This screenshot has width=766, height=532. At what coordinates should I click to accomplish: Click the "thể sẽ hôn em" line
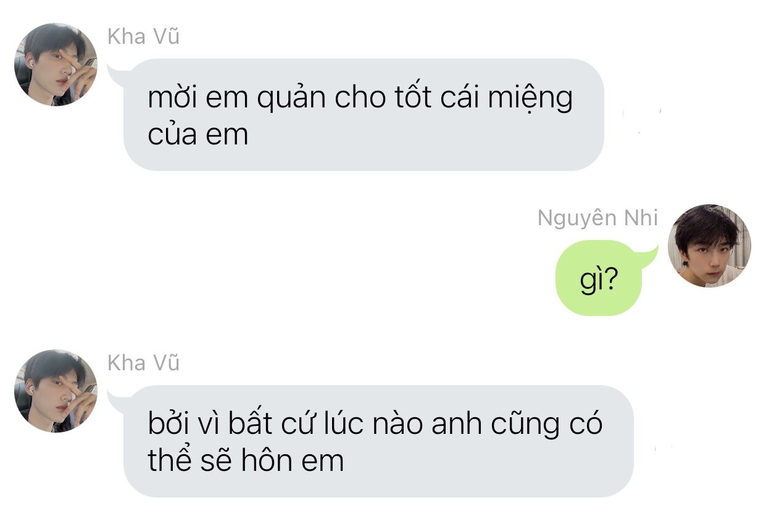point(246,460)
